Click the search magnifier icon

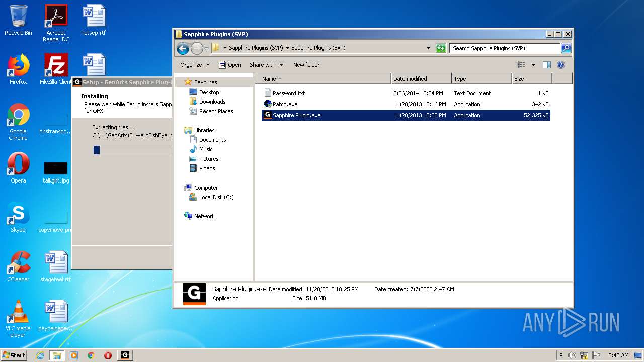coord(566,48)
